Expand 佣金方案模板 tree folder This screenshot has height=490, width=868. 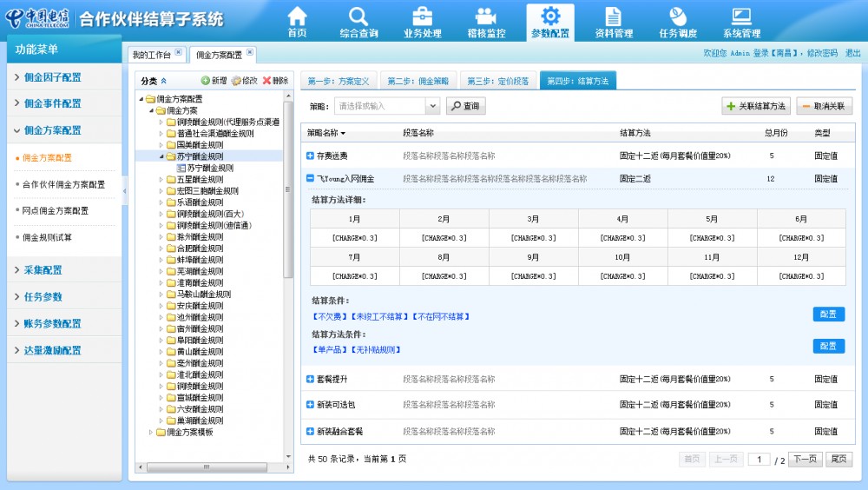151,433
